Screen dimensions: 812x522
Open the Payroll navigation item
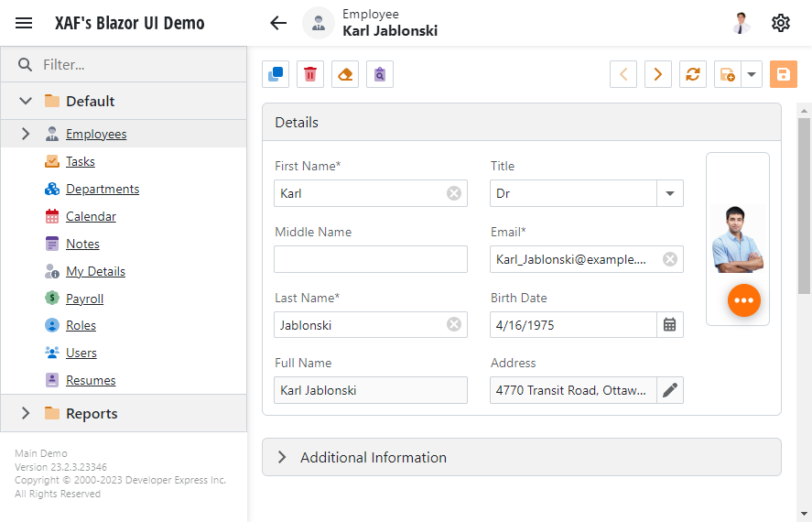click(x=84, y=299)
